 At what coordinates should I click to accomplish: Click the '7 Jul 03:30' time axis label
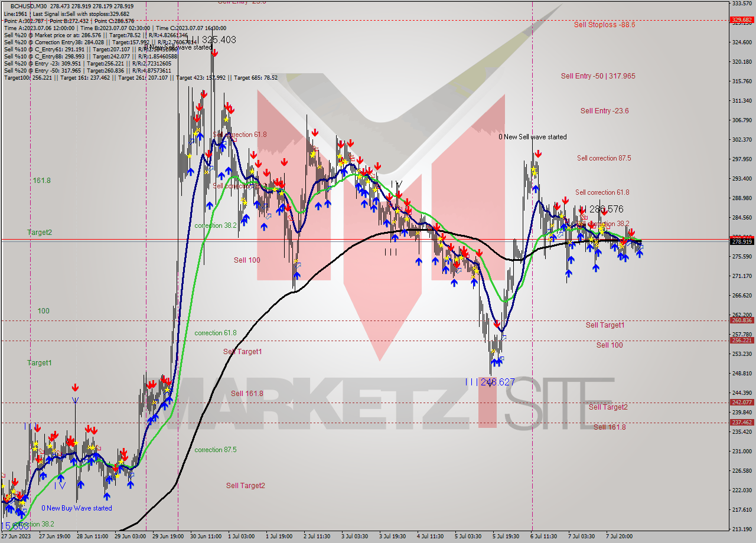(581, 537)
